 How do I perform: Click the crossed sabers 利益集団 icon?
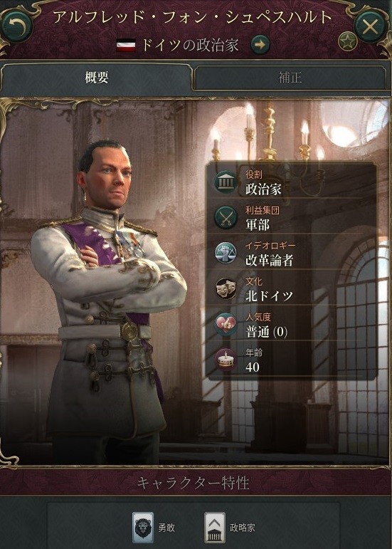click(226, 217)
